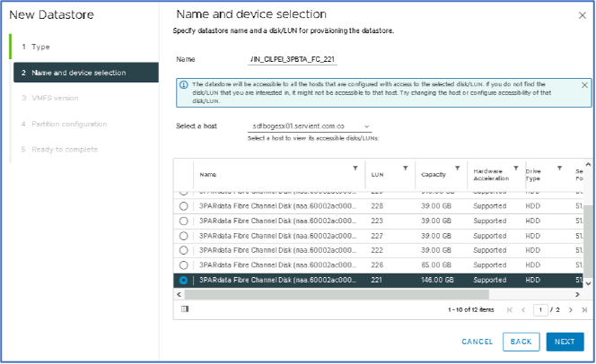The height and width of the screenshot is (364, 596).
Task: Click the datastore Name text field
Action: (x=293, y=59)
